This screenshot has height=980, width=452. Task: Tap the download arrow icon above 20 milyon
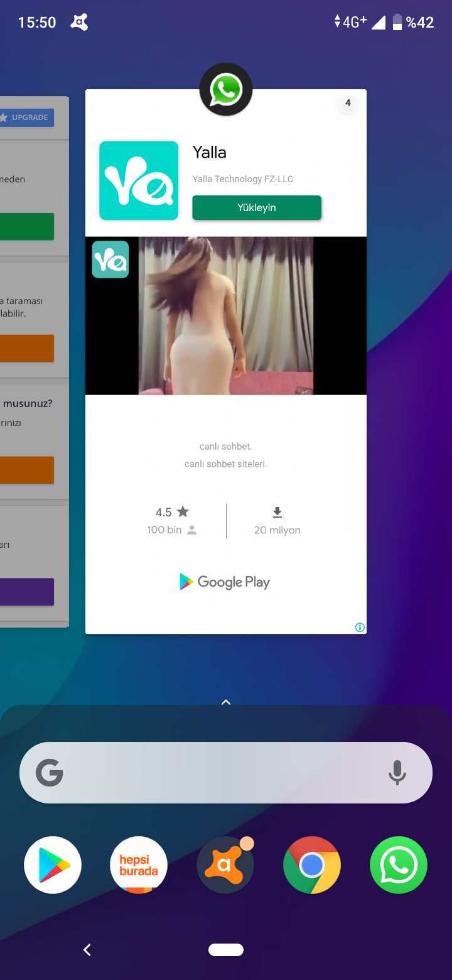pyautogui.click(x=277, y=512)
